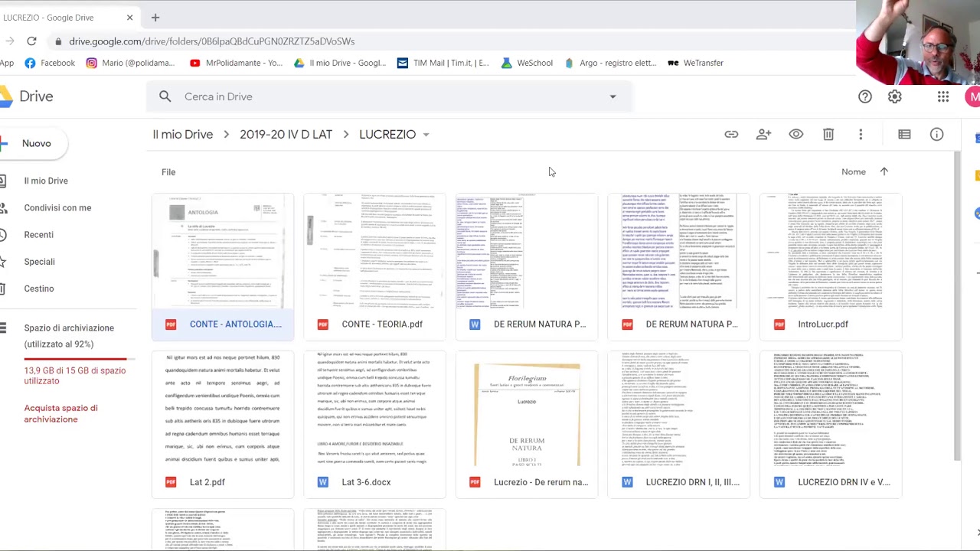Screen dimensions: 980x551
Task: Click the Word icon beside Lat 3-6.docx
Action: [323, 482]
